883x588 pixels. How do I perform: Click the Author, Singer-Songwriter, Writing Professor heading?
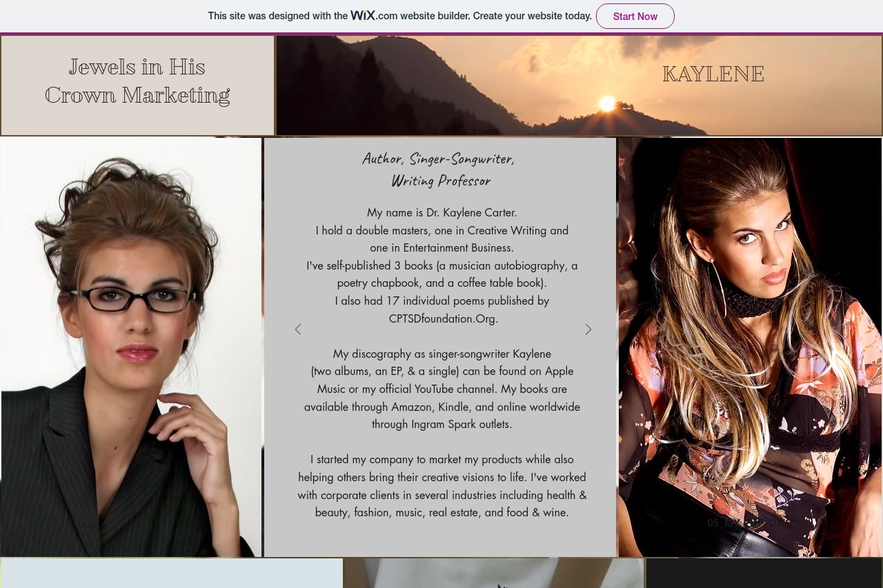(439, 170)
